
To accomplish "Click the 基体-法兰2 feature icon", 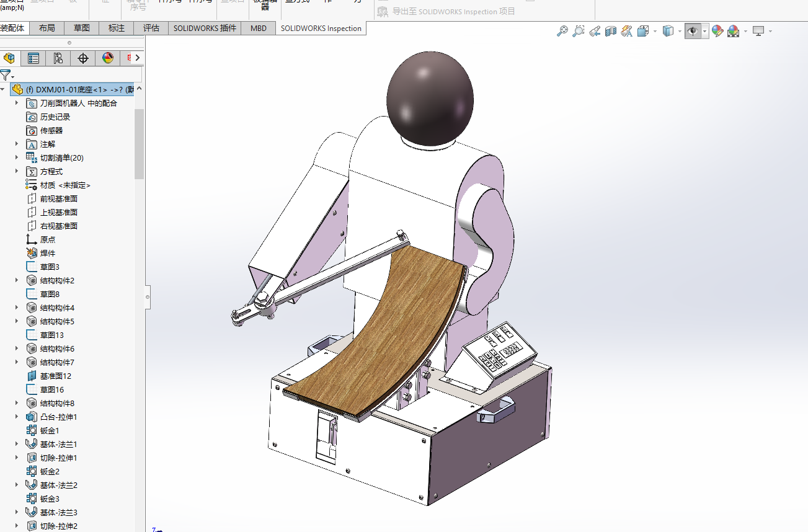I will tap(32, 485).
